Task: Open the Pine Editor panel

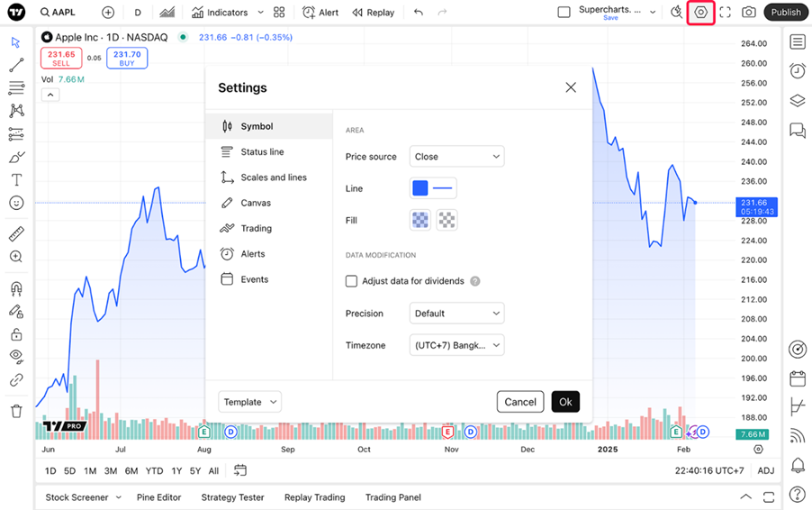Action: pos(159,497)
